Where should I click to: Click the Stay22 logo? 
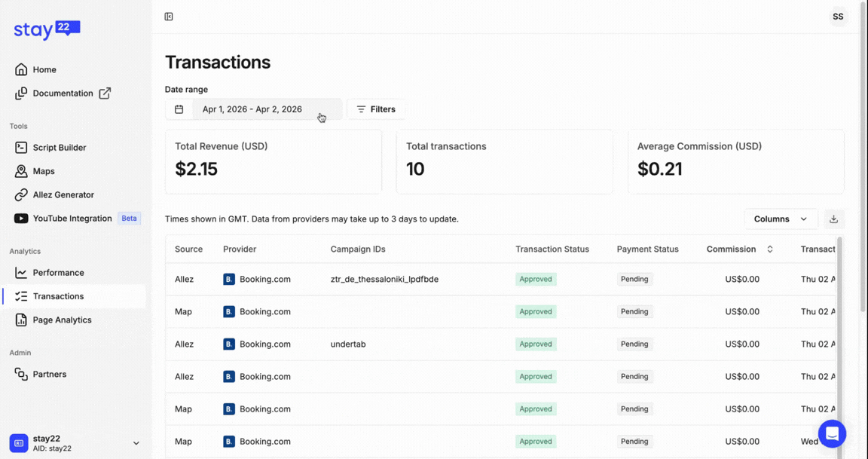pyautogui.click(x=47, y=29)
